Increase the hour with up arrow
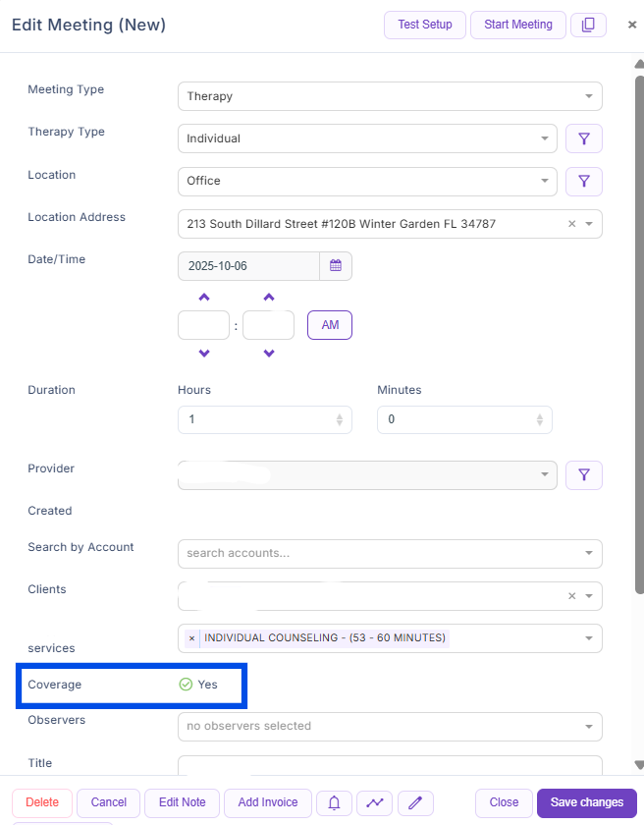Screen dimensions: 644x825 coord(204,298)
